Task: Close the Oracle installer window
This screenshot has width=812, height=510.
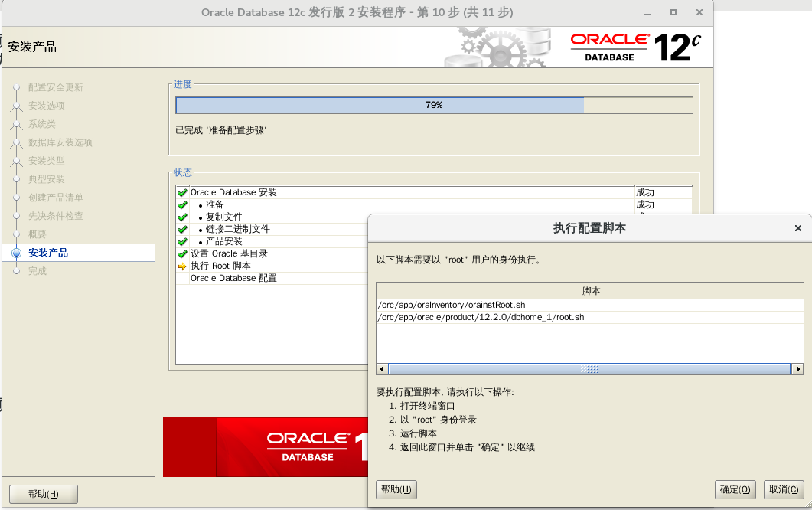Action: coord(699,12)
